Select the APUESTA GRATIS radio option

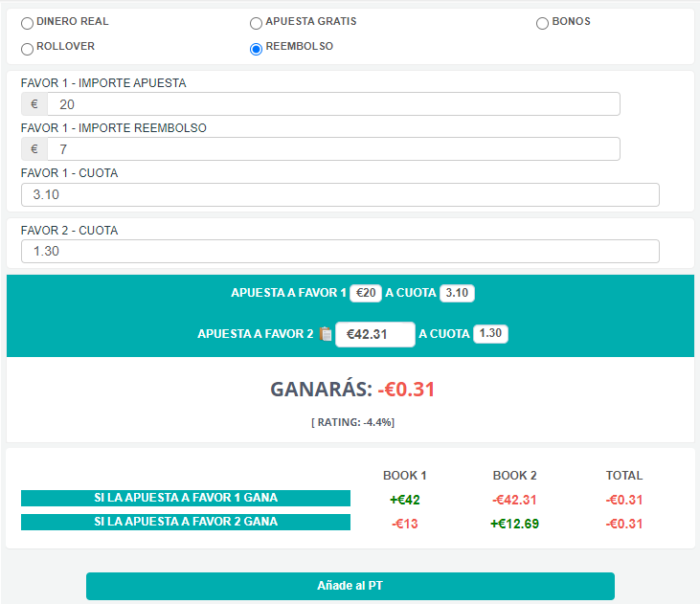click(256, 23)
